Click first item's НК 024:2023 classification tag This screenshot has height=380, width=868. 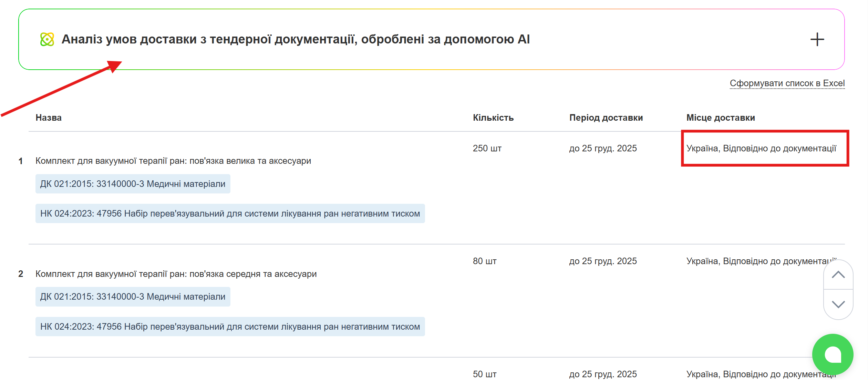click(x=230, y=213)
